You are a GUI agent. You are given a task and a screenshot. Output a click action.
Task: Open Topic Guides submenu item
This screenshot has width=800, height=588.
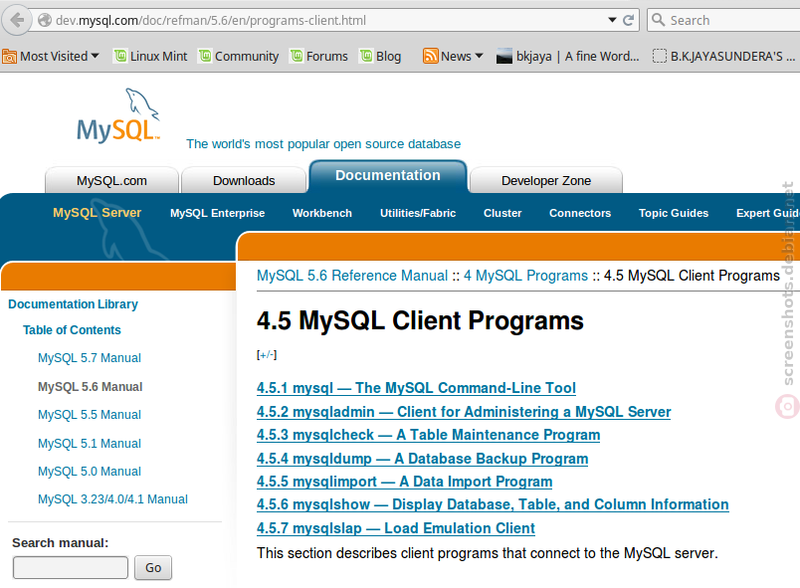coord(673,213)
